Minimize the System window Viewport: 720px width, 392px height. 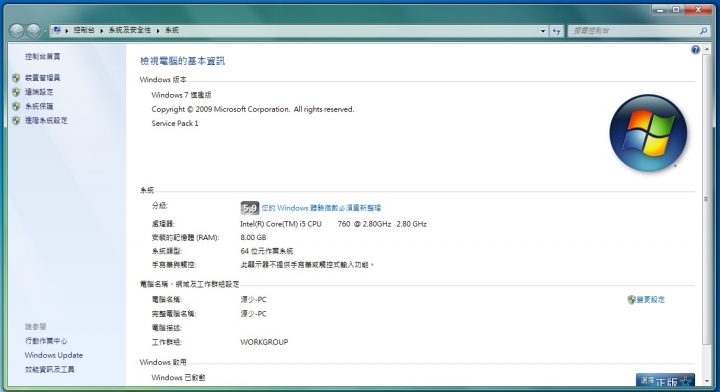coord(660,9)
